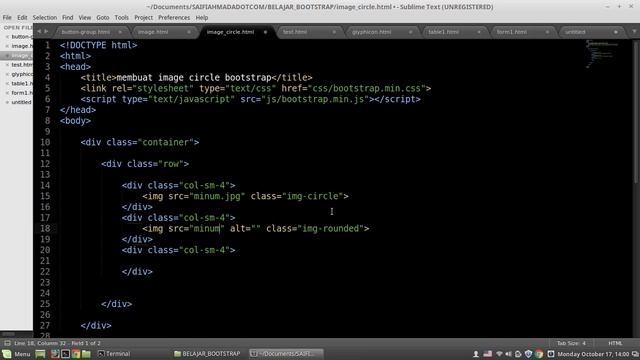Screen dimensions: 640x360
Task: Open keyboard layout flag indicator
Action: coord(488,354)
